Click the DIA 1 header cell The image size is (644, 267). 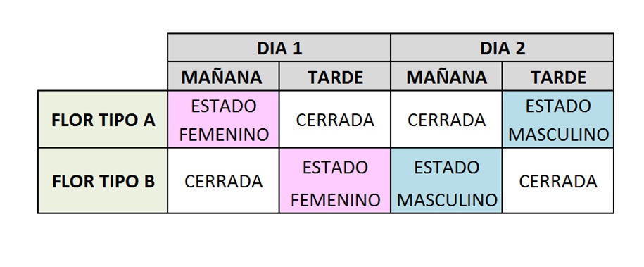pos(279,48)
